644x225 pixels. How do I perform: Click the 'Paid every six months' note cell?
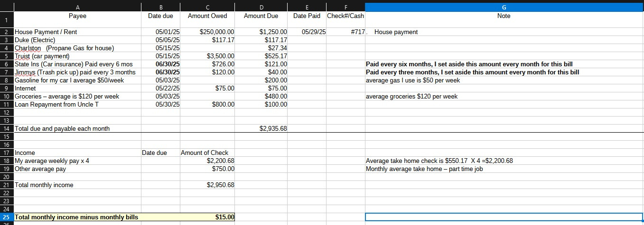[x=504, y=64]
